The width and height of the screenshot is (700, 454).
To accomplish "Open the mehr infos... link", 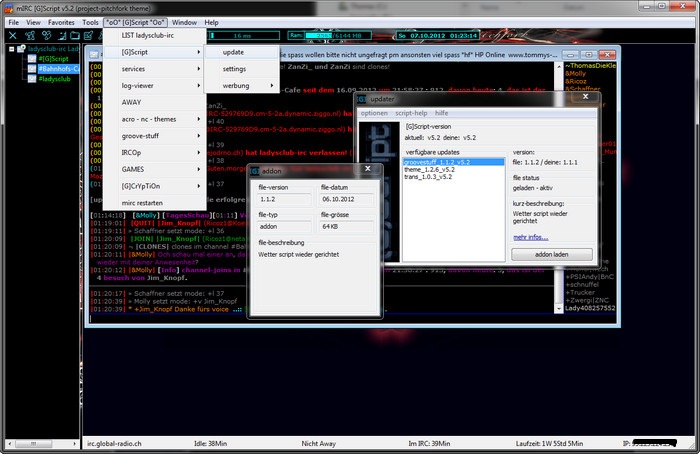I will pos(530,237).
